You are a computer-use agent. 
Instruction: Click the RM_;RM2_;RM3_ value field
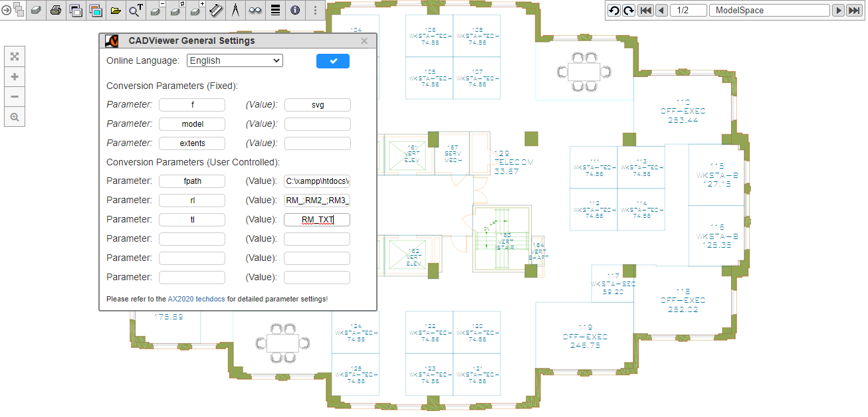(x=317, y=201)
